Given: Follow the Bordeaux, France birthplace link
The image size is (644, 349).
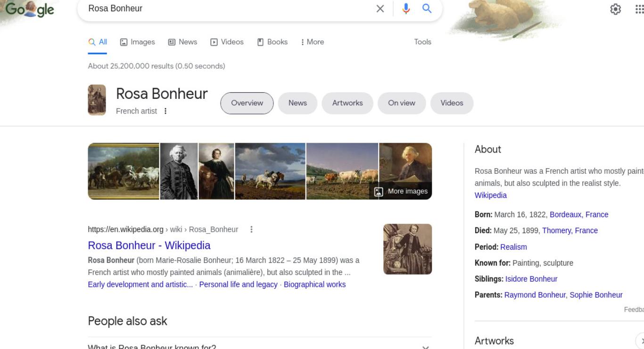Looking at the screenshot, I should tap(579, 214).
